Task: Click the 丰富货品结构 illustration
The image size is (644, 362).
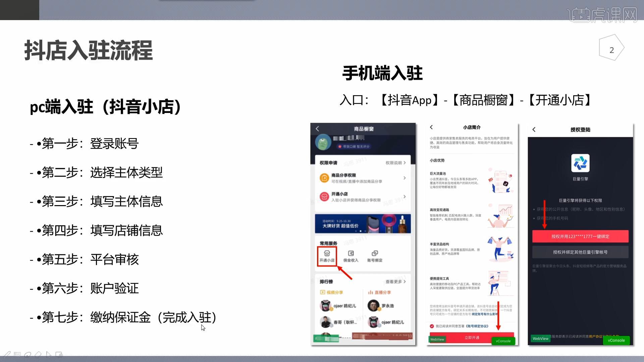Action: pyautogui.click(x=500, y=248)
